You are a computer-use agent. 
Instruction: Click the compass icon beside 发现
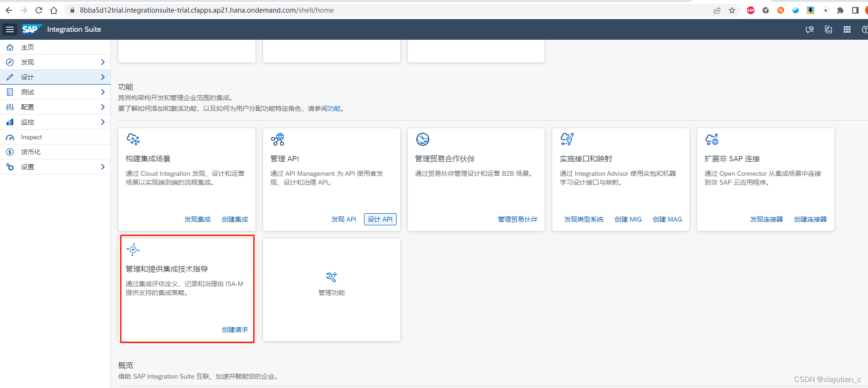coord(10,62)
